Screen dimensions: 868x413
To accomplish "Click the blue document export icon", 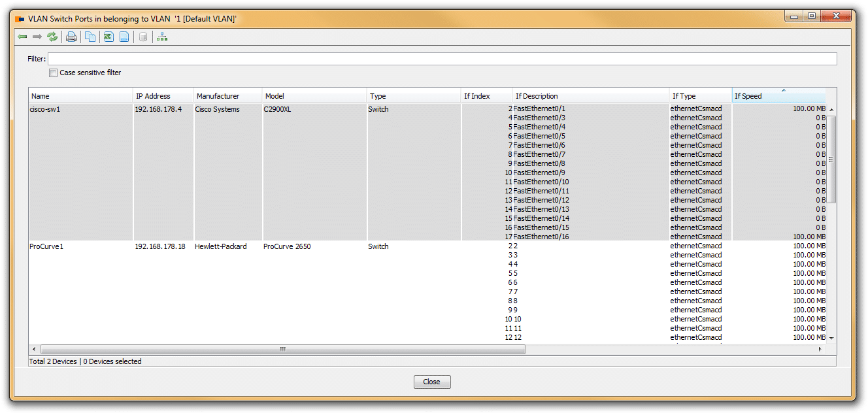I will (124, 37).
